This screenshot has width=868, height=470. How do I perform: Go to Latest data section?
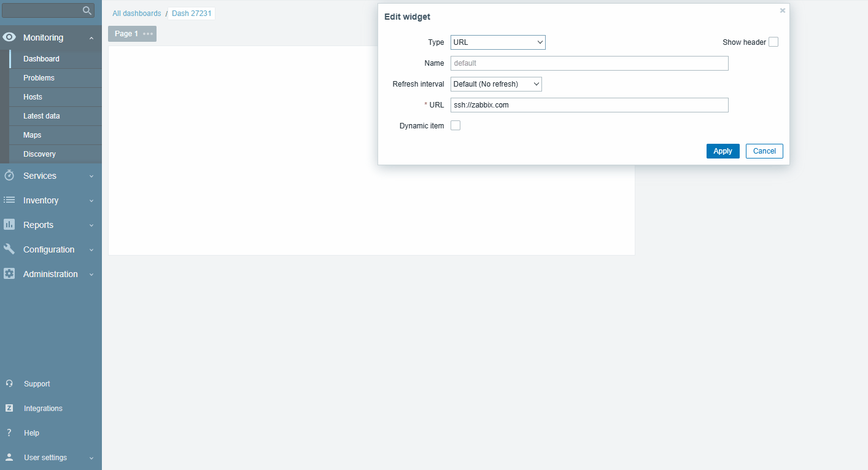41,116
